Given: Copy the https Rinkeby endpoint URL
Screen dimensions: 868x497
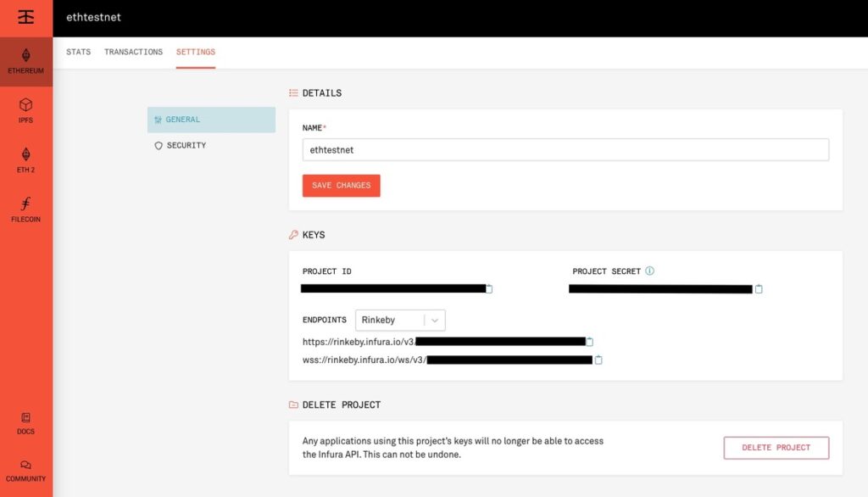Looking at the screenshot, I should (x=590, y=342).
